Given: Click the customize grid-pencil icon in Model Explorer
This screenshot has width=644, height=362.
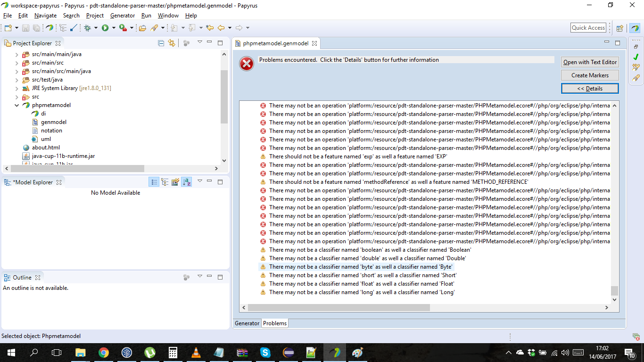Looking at the screenshot, I should coord(175,182).
